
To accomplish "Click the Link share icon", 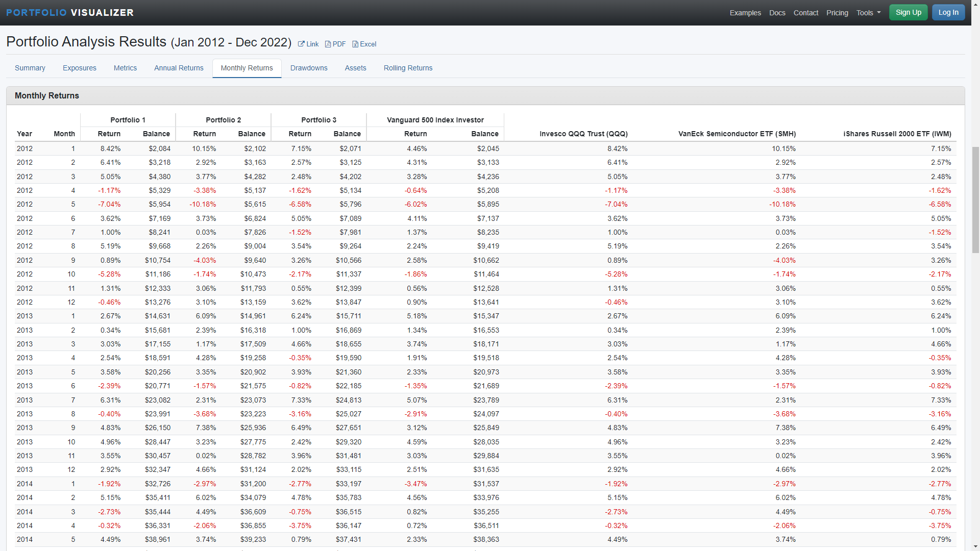I will (308, 44).
